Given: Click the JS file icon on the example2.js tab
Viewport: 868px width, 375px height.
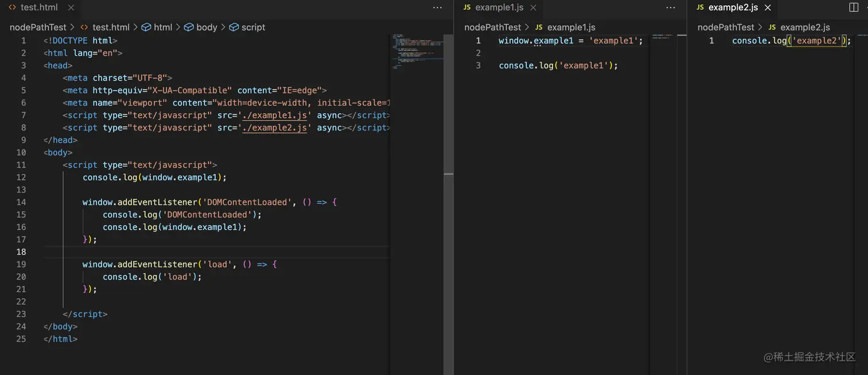Looking at the screenshot, I should click(x=700, y=7).
